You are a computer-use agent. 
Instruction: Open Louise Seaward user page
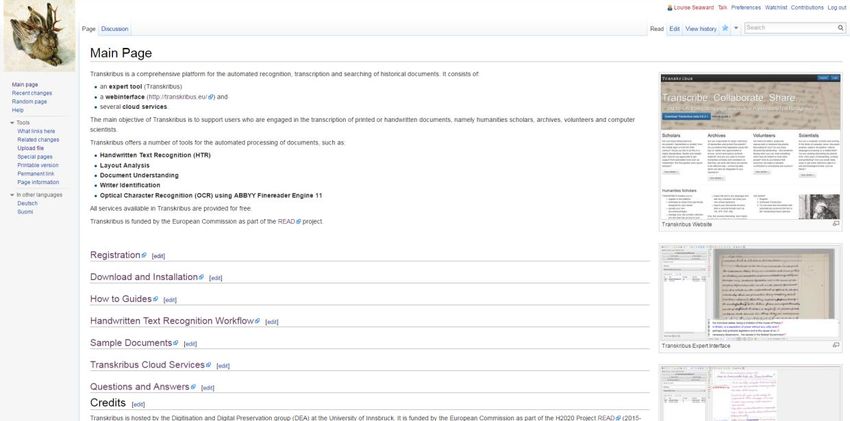point(693,8)
